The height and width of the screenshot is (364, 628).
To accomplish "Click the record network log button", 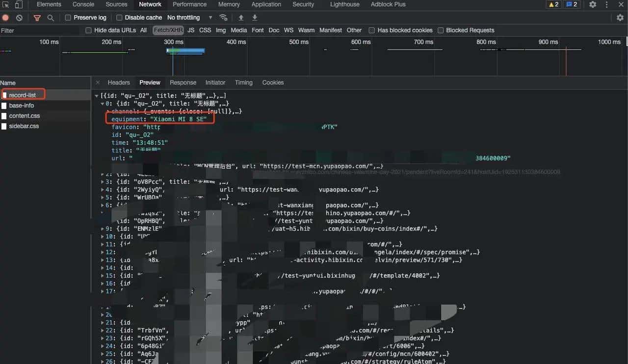I will 6,18.
